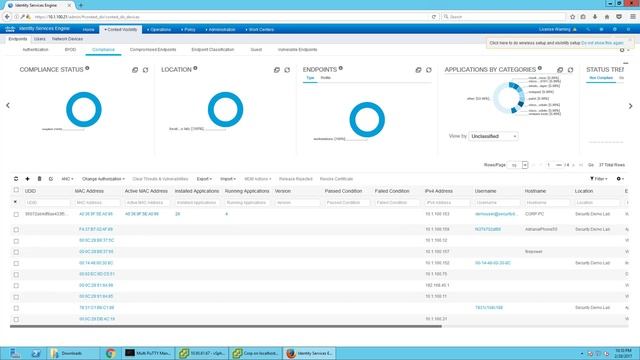Viewport: 640px width, 360px height.
Task: Click Go button in pagination
Action: coord(591,165)
